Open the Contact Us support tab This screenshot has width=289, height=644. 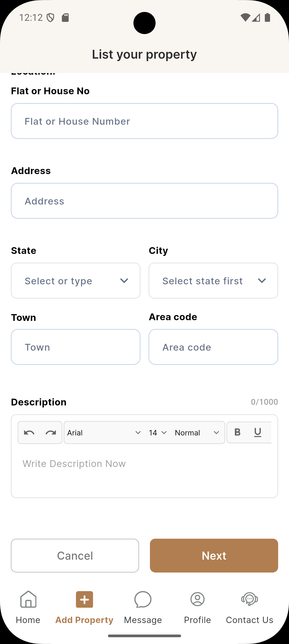[x=249, y=605]
